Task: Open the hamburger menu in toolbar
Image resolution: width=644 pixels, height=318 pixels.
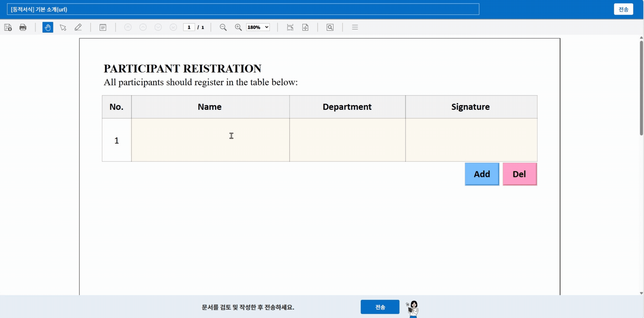Action: click(355, 27)
